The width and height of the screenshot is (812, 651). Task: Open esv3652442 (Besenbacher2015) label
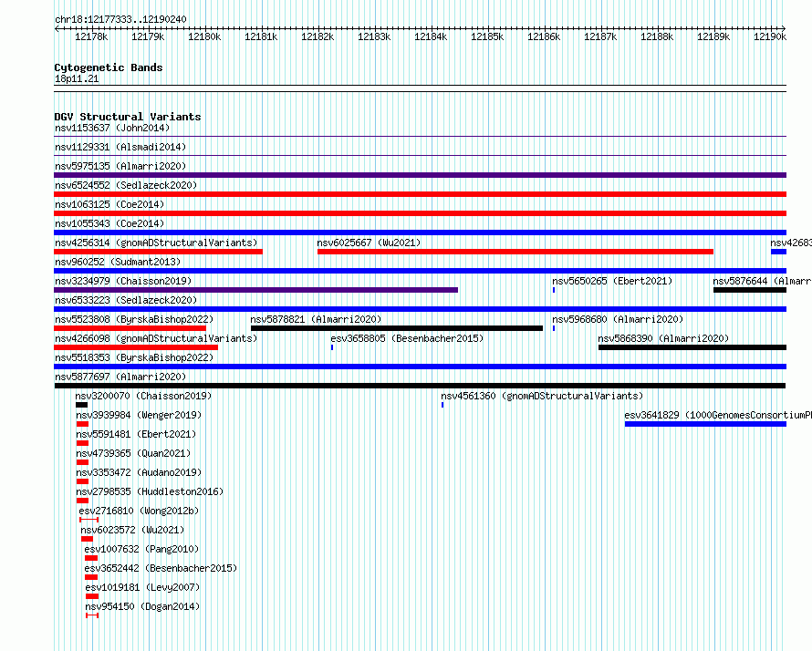(161, 568)
